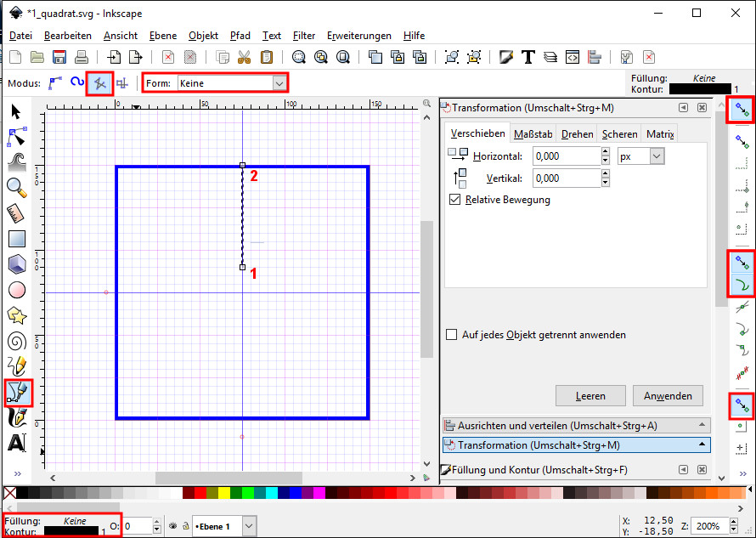Screen dimensions: 756x538
Task: Increase Horizontal value stepper
Action: click(x=606, y=151)
